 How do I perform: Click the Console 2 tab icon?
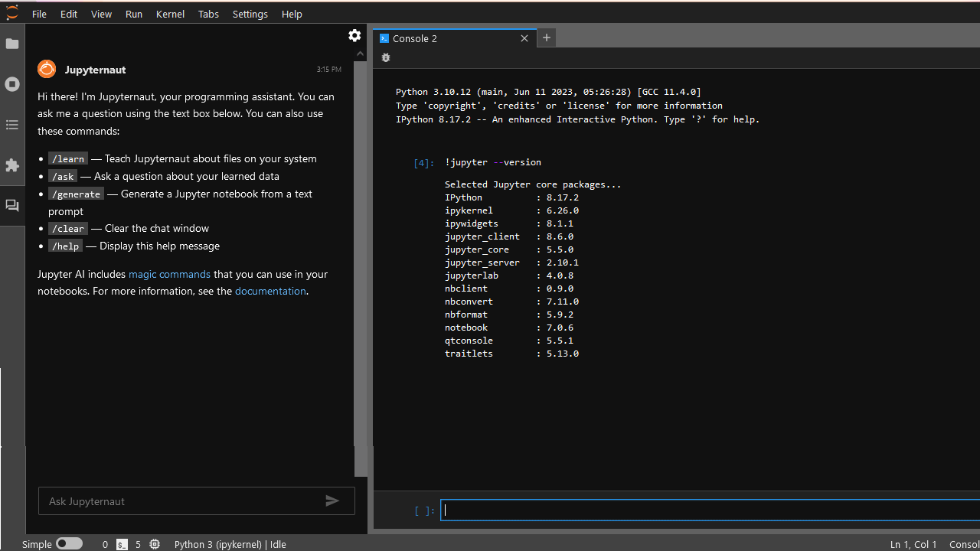[x=384, y=38]
